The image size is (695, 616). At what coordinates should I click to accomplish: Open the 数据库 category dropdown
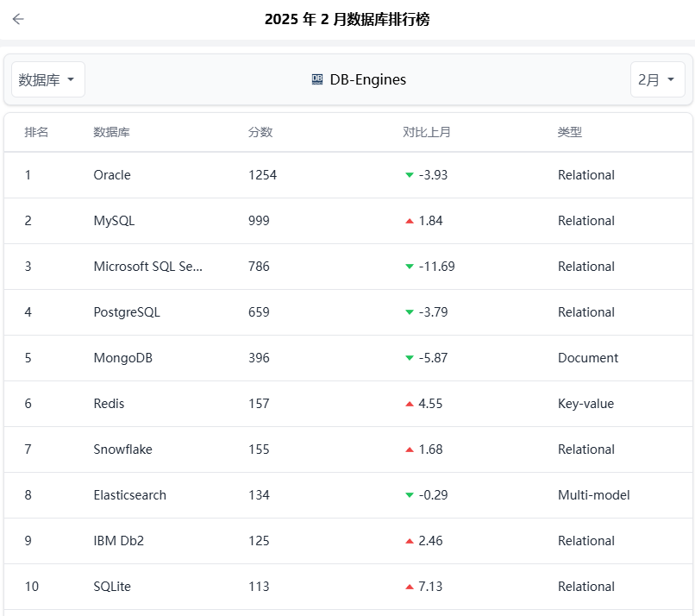point(48,80)
